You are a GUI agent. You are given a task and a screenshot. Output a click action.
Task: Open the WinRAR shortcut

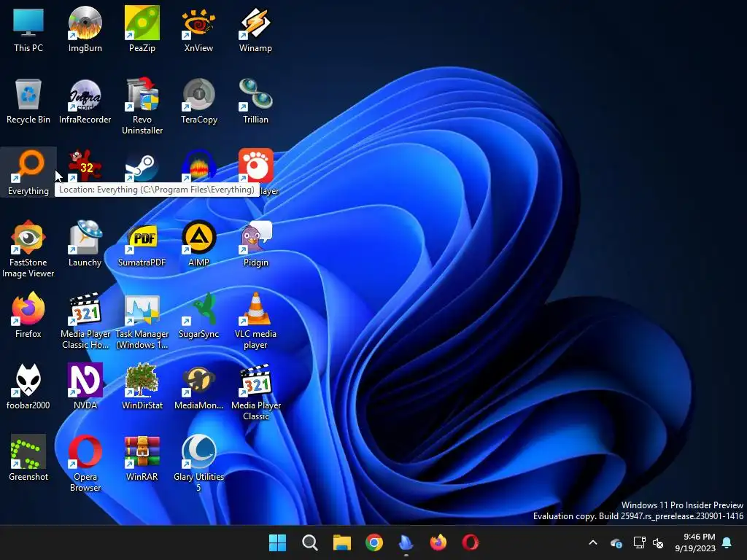(x=142, y=458)
